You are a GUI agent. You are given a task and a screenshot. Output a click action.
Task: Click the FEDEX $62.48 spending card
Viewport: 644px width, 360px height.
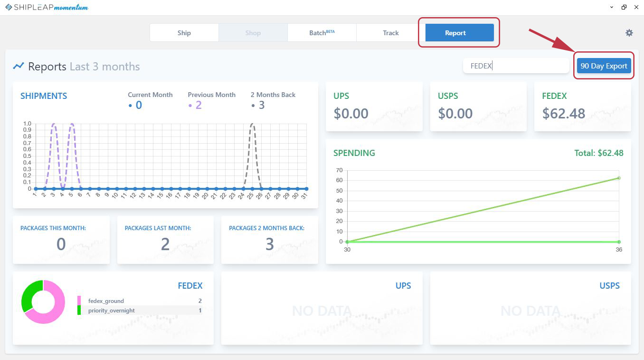[583, 107]
